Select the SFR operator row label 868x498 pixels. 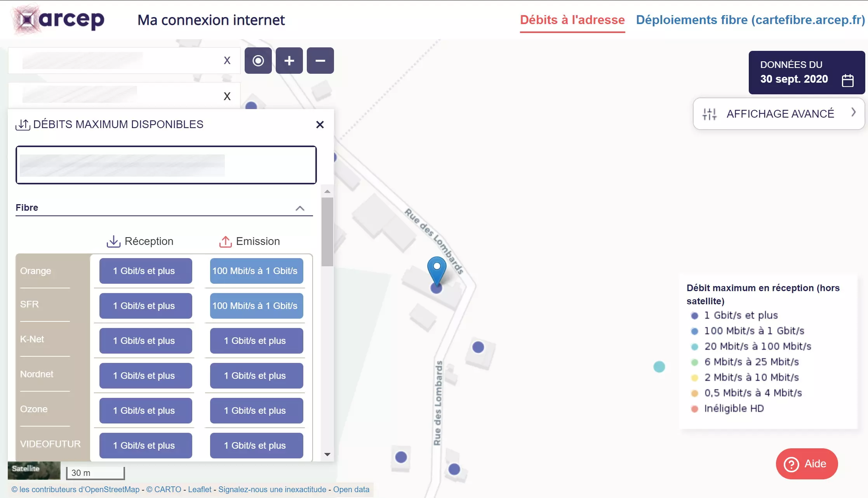pyautogui.click(x=30, y=304)
